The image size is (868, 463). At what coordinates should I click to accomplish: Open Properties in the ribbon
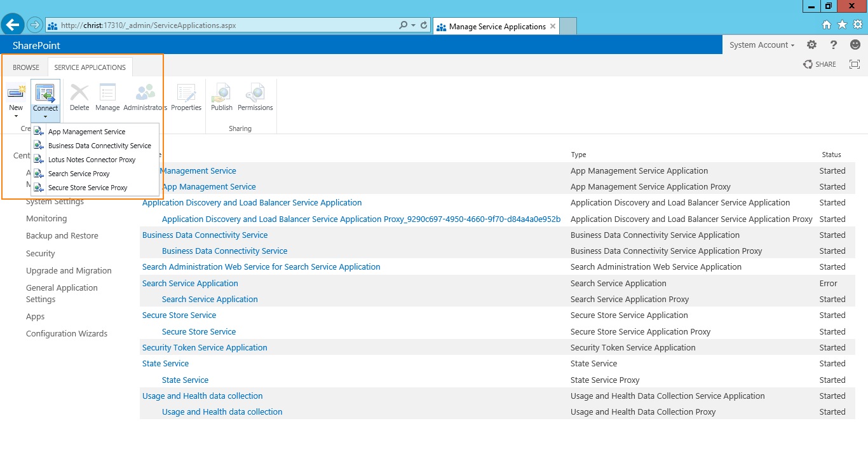coord(186,98)
